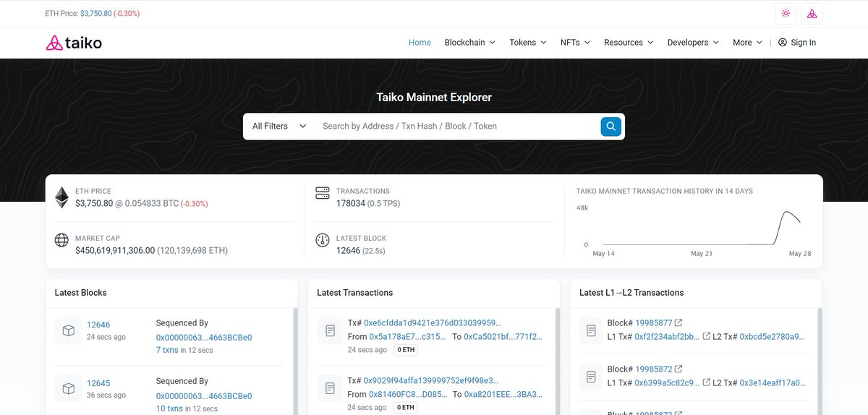The height and width of the screenshot is (415, 868).
Task: Open L1 Tx 0xf2f234abf2bb link
Action: (667, 336)
